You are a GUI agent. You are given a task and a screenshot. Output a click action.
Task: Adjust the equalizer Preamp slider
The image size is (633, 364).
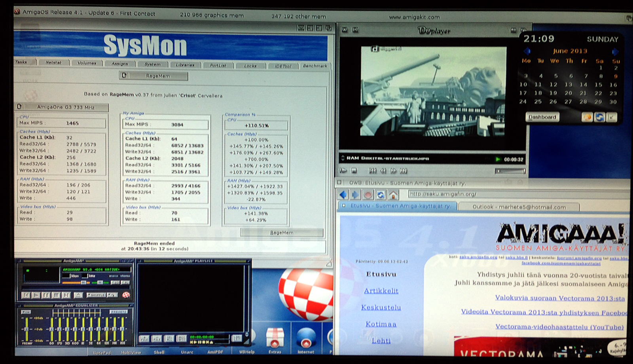pos(27,329)
